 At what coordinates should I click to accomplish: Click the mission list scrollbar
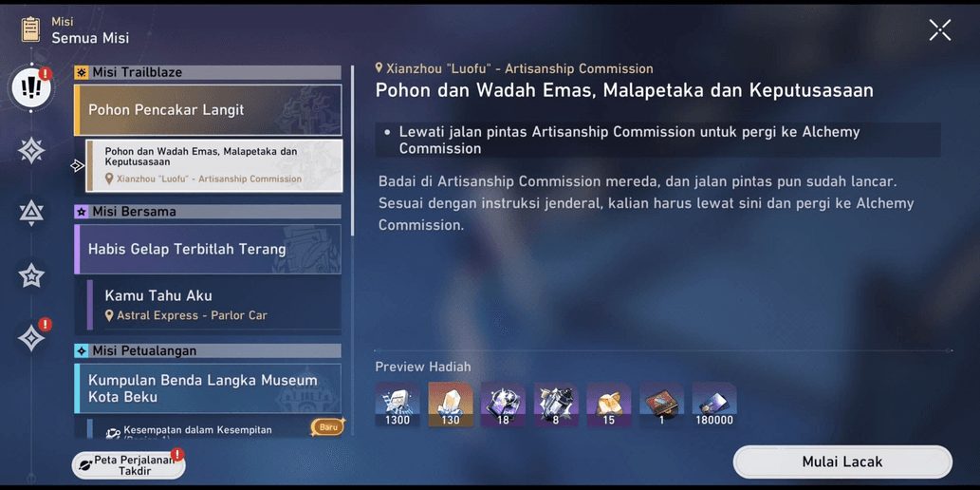(x=353, y=152)
